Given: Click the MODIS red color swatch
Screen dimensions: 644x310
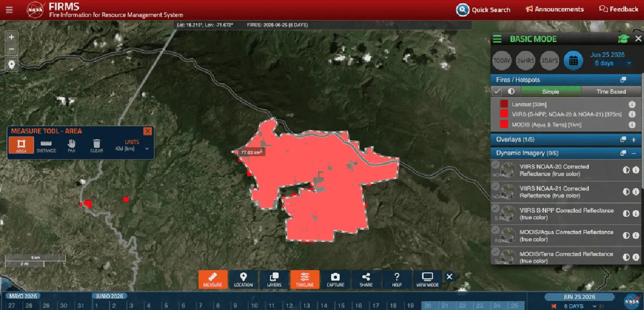Looking at the screenshot, I should [504, 124].
